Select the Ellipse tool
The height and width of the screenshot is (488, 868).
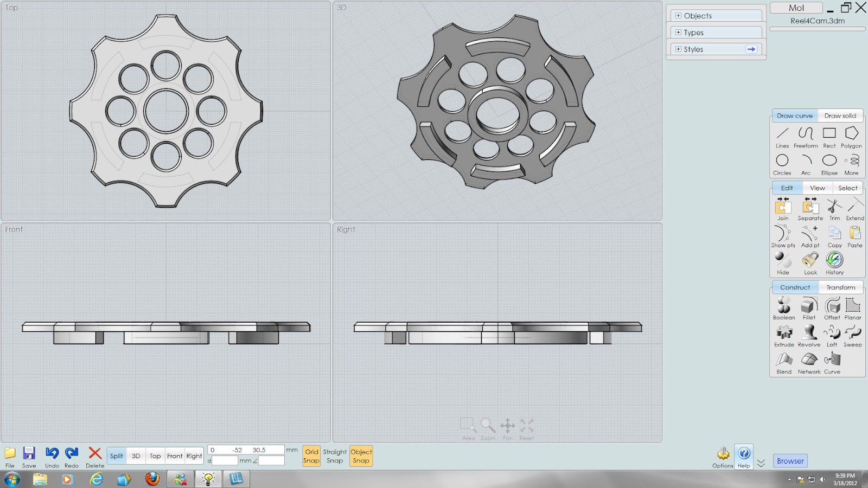(829, 164)
